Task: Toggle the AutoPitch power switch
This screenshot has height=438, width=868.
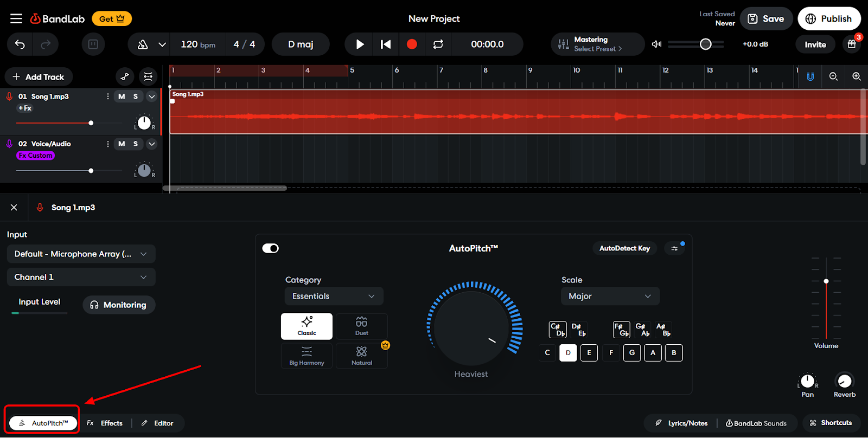Action: coord(270,248)
